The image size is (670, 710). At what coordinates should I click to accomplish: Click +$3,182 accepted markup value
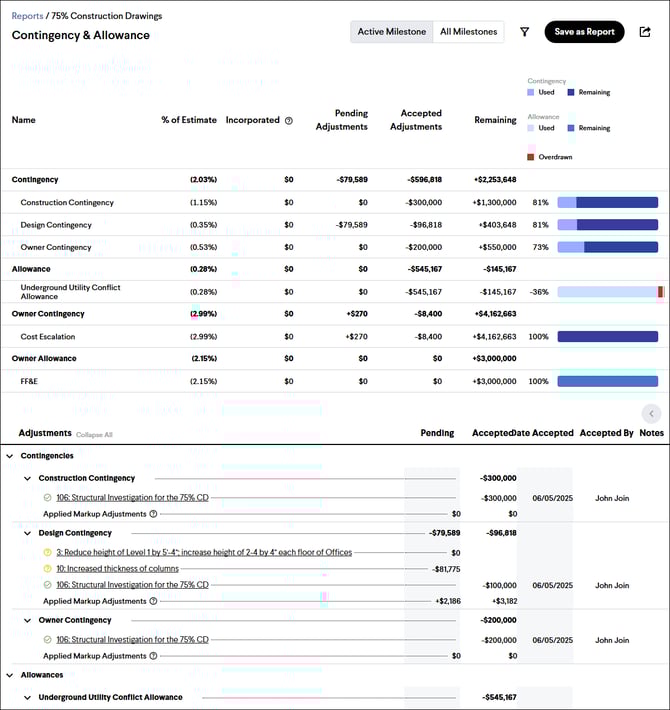pos(504,601)
